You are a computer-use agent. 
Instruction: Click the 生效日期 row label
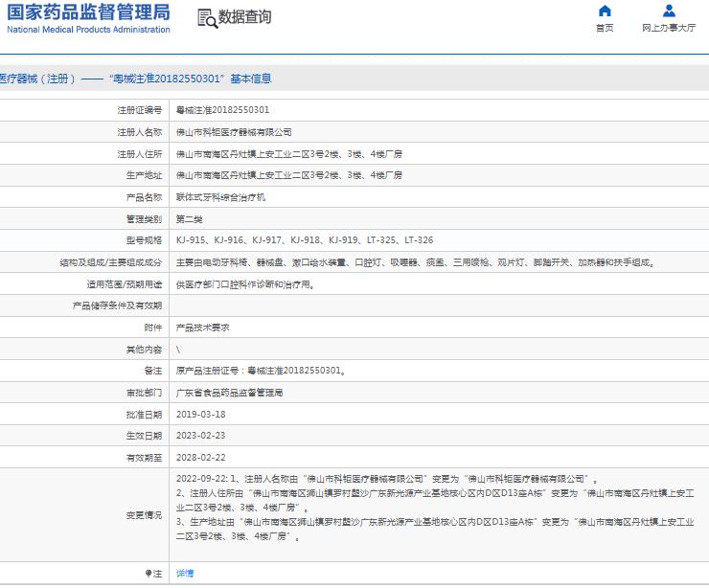tap(144, 435)
